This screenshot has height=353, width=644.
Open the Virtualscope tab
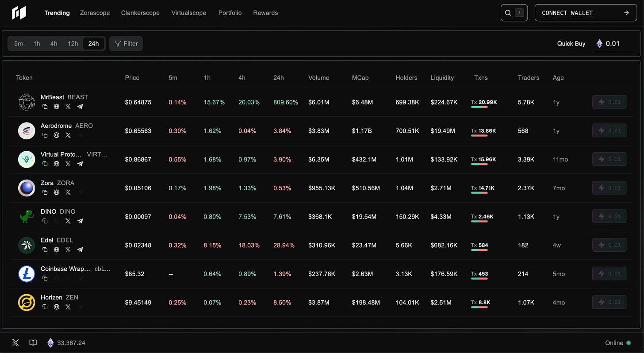(x=189, y=13)
